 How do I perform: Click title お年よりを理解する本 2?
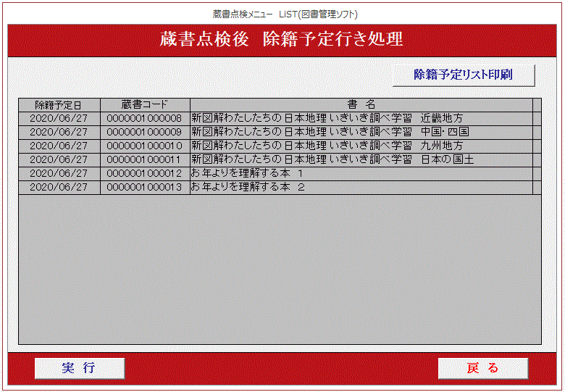[361, 187]
